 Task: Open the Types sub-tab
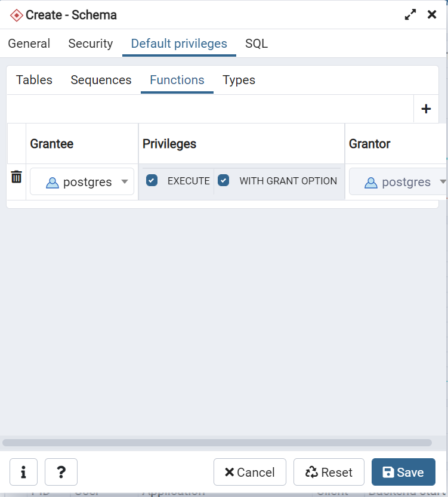239,80
